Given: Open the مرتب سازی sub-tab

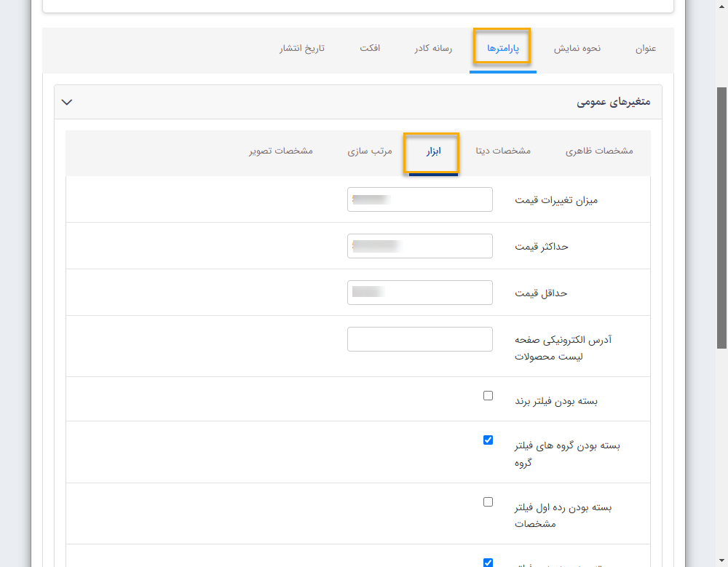Looking at the screenshot, I should (x=368, y=151).
